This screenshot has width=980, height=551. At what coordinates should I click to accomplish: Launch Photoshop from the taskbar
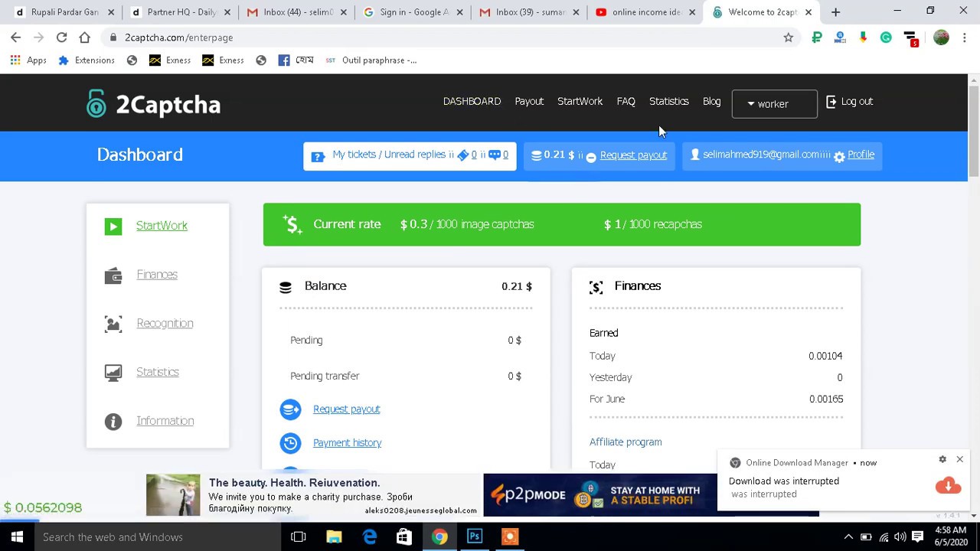click(475, 536)
